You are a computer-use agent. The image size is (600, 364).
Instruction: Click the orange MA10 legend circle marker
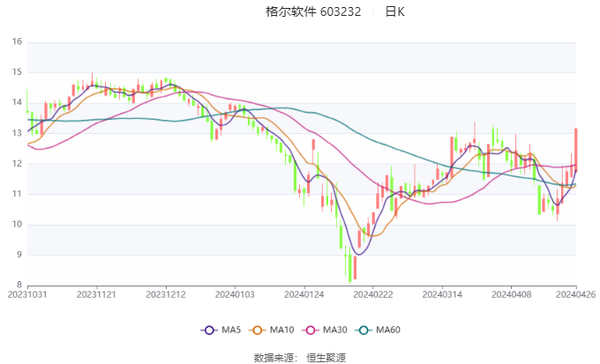point(259,330)
